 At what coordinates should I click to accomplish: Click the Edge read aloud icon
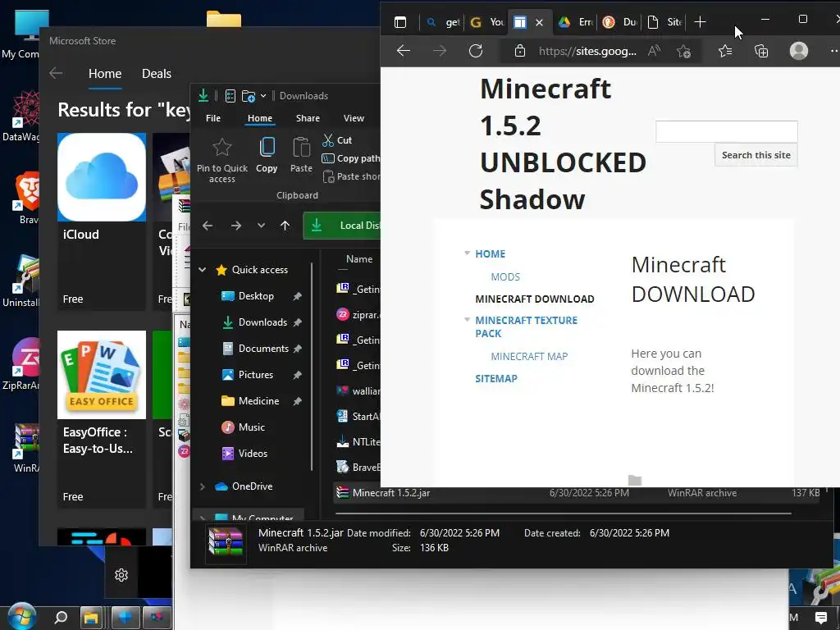pos(654,51)
